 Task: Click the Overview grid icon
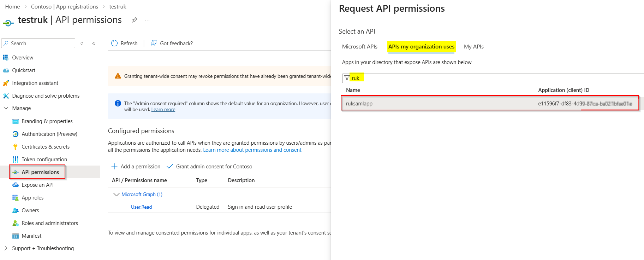6,57
